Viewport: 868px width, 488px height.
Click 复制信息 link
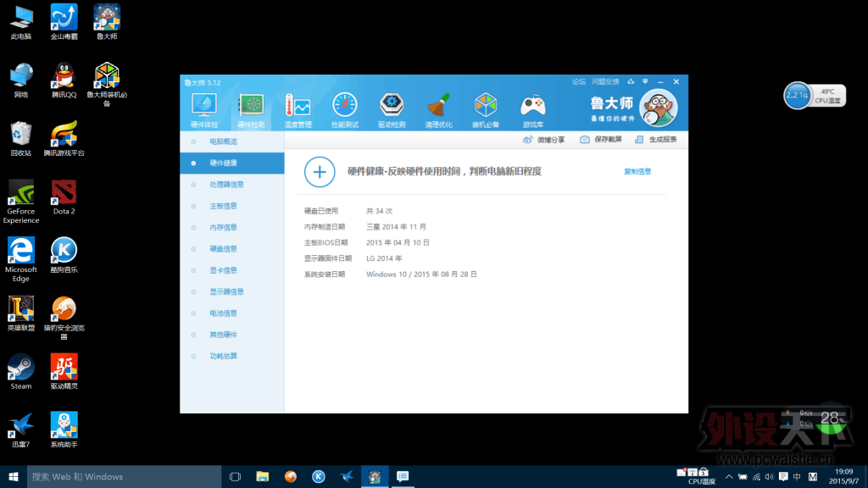[637, 171]
